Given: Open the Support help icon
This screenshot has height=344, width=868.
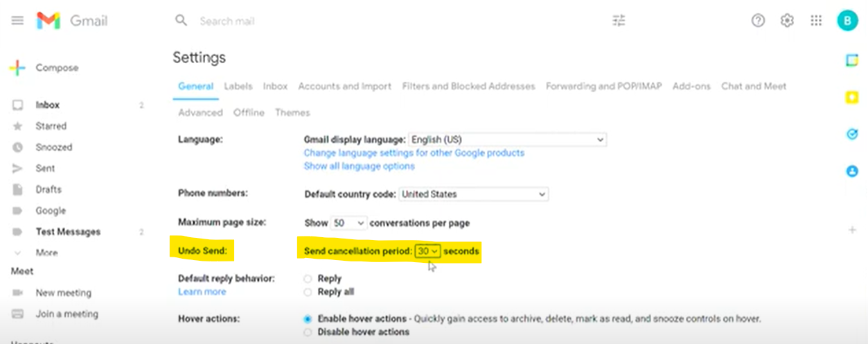Looking at the screenshot, I should point(758,21).
